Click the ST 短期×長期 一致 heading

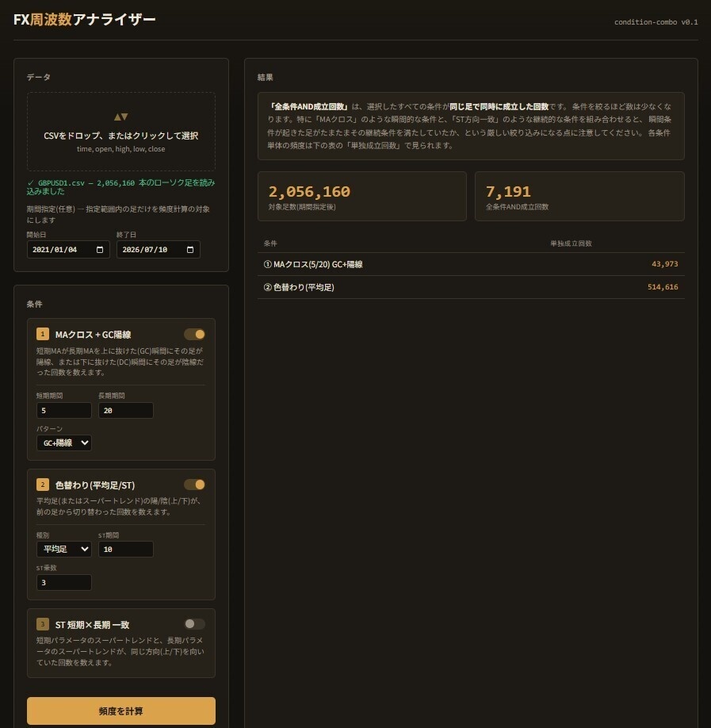(x=93, y=625)
